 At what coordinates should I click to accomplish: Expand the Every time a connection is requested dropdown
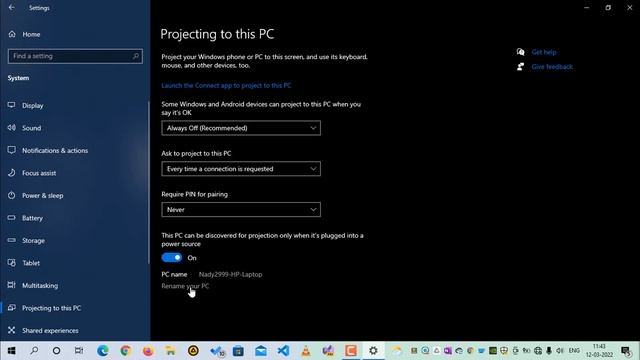pyautogui.click(x=241, y=169)
